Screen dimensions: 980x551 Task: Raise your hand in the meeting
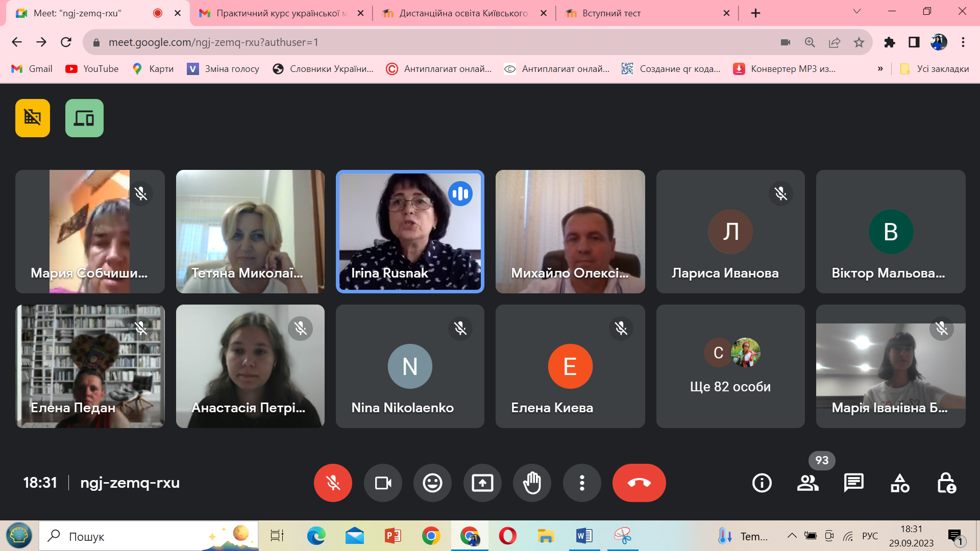tap(532, 483)
